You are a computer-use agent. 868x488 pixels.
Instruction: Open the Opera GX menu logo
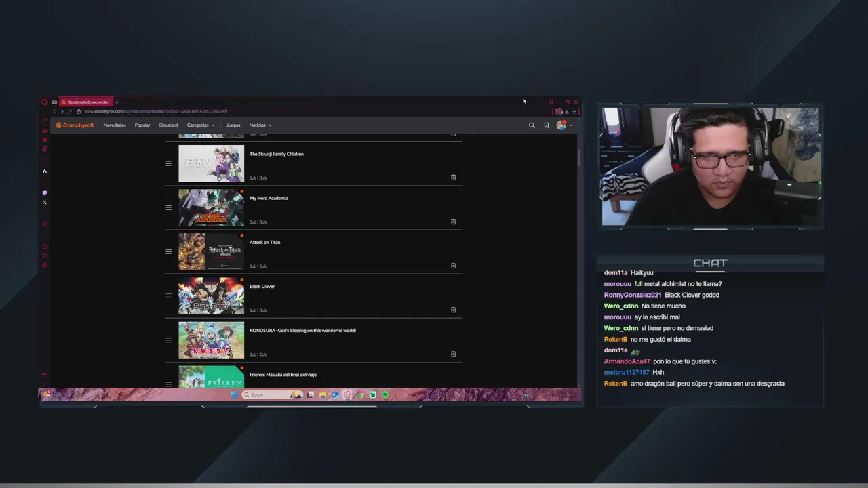tap(45, 102)
